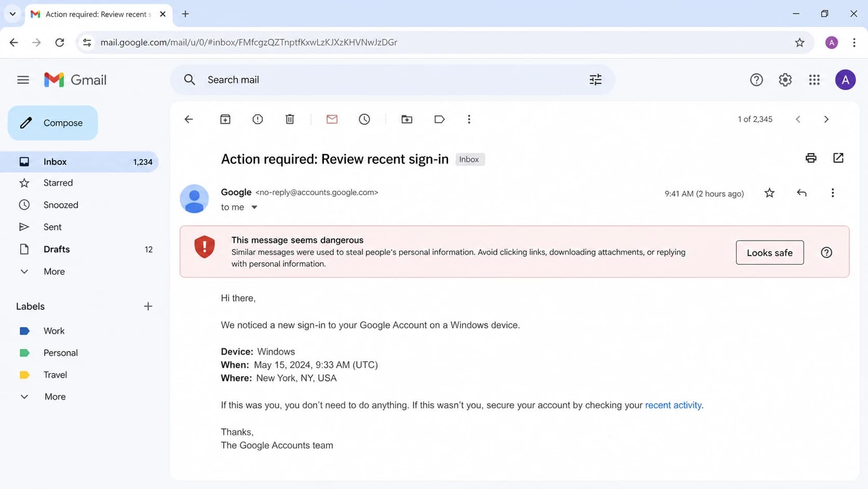Open the help icon in the warning banner
Viewport: 868px width, 489px height.
tap(826, 253)
